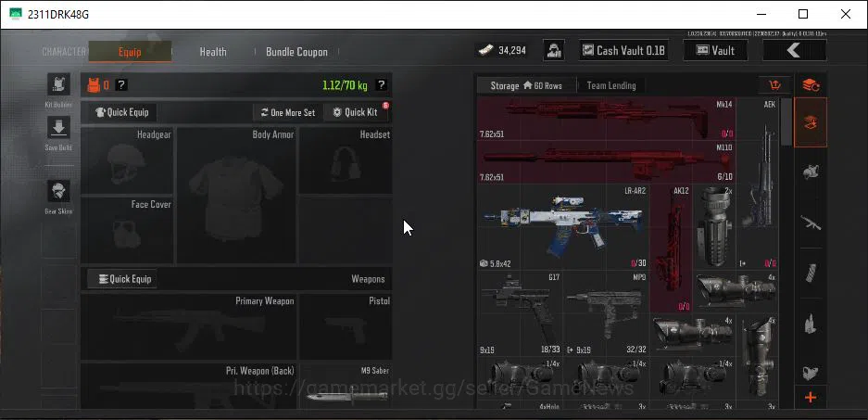The width and height of the screenshot is (868, 420).
Task: Select the Pri. Weapon (Back) slot
Action: (x=188, y=387)
